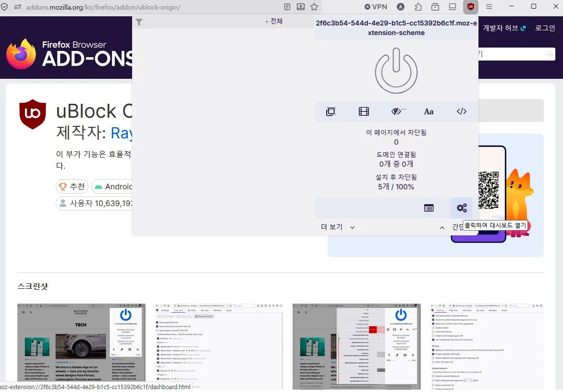Click the container box toolbar icon

pyautogui.click(x=435, y=6)
